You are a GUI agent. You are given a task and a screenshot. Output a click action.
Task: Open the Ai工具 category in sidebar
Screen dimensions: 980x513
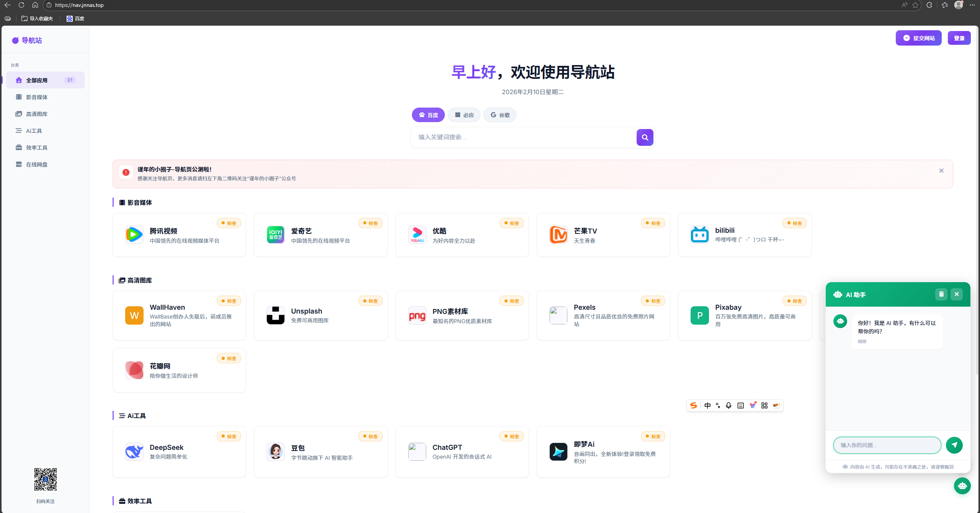coord(34,131)
